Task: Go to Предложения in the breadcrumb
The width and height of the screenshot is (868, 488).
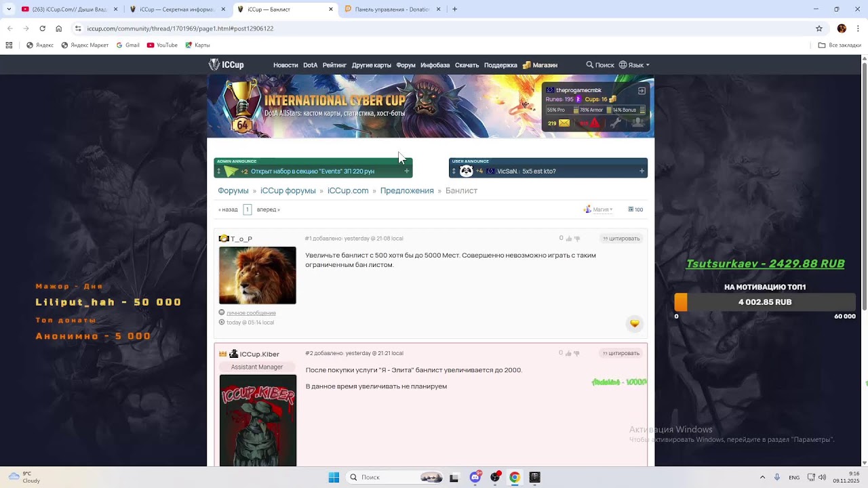Action: 407,190
